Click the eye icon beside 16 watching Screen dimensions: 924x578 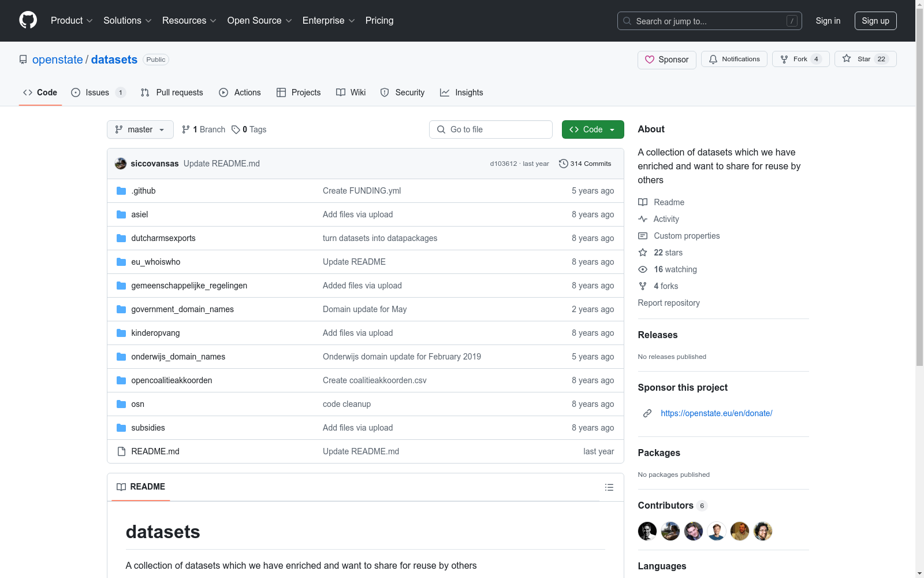click(643, 269)
